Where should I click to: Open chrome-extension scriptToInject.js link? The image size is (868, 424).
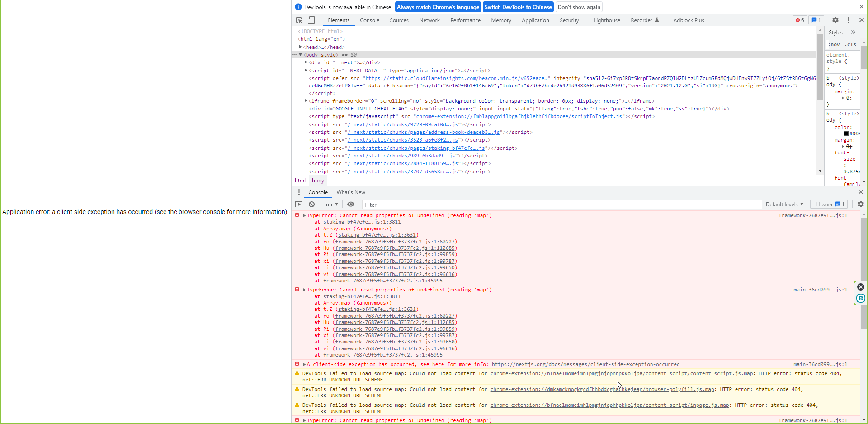(519, 116)
